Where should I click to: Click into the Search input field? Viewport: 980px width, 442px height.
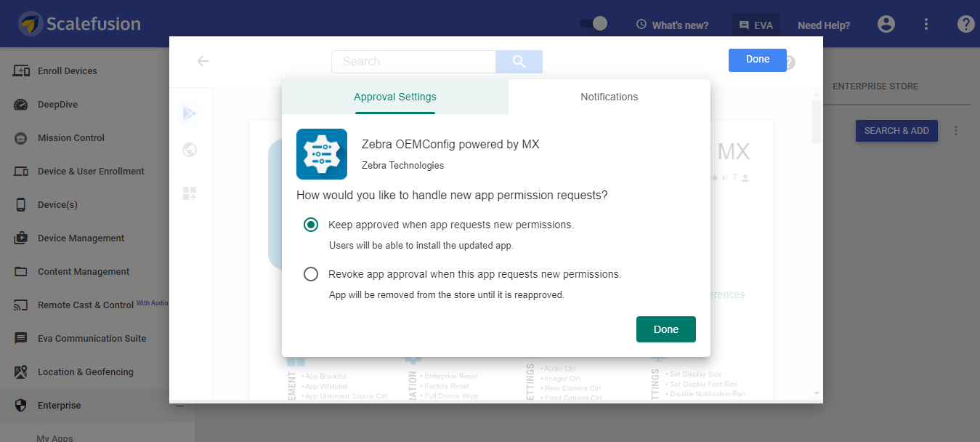click(413, 62)
